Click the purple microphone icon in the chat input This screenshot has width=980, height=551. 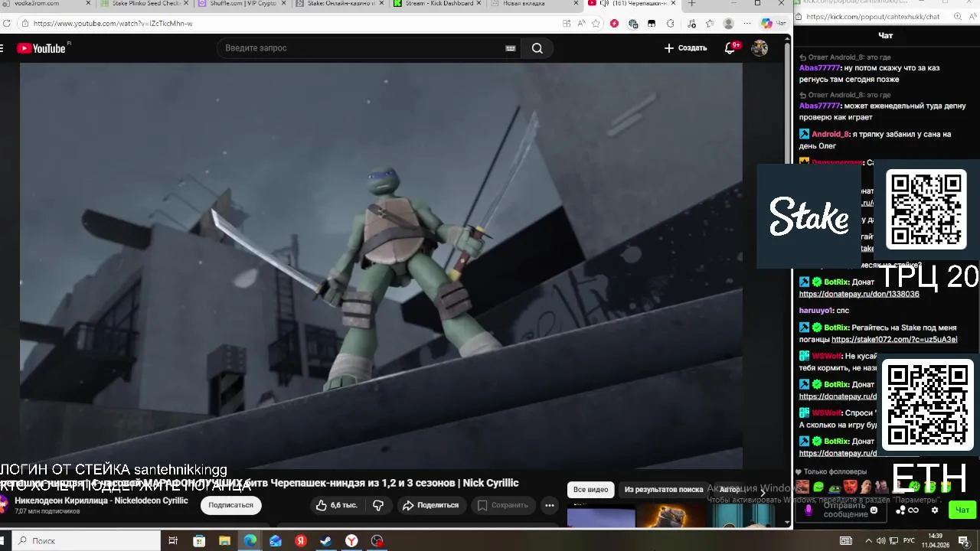808,510
